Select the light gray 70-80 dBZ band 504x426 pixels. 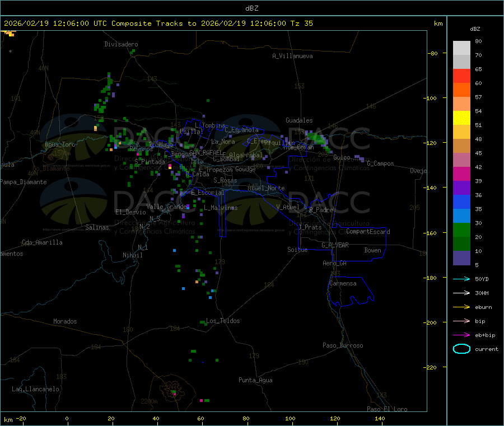(x=461, y=48)
